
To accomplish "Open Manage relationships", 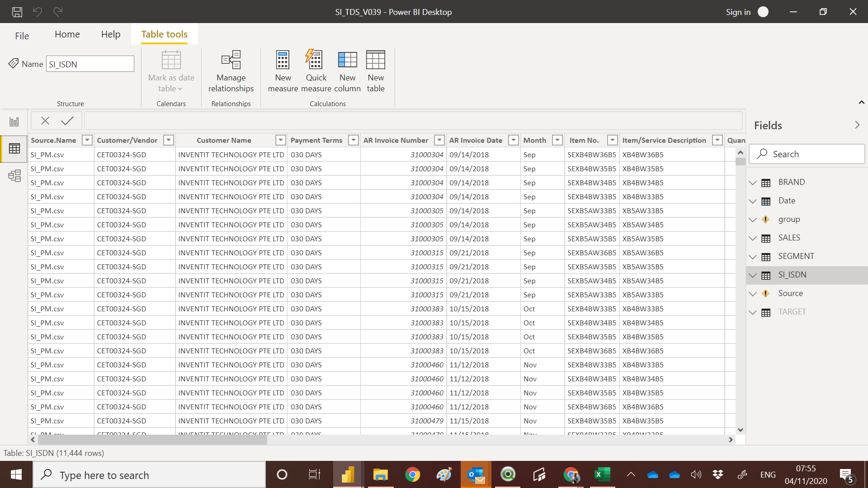I will [231, 71].
